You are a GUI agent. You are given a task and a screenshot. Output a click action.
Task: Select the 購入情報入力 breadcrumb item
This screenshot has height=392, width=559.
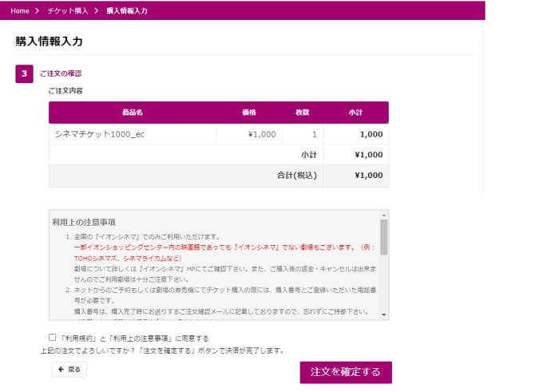coord(127,11)
